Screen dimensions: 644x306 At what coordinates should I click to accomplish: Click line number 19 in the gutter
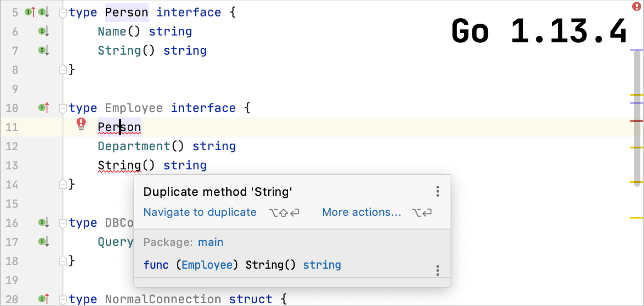click(12, 280)
